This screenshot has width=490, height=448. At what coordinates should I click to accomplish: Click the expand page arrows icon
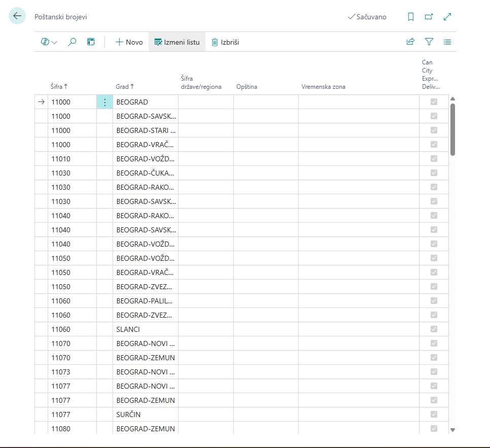tap(447, 17)
